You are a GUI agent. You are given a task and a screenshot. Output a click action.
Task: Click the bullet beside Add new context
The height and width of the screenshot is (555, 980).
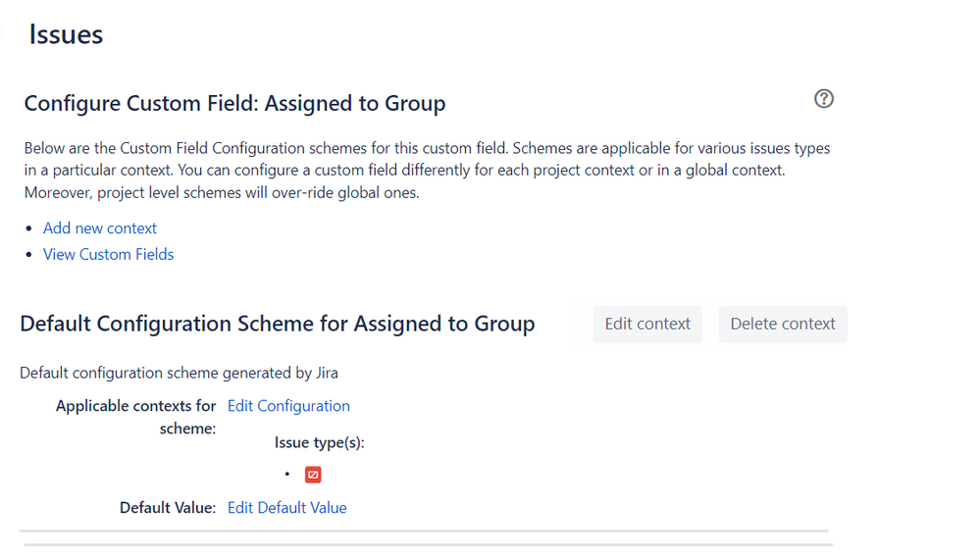[x=28, y=228]
